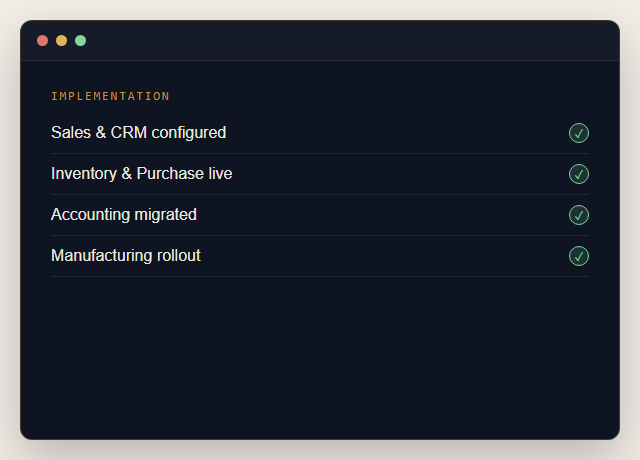Click the word Purchase in the second row
The height and width of the screenshot is (460, 640).
tap(170, 173)
